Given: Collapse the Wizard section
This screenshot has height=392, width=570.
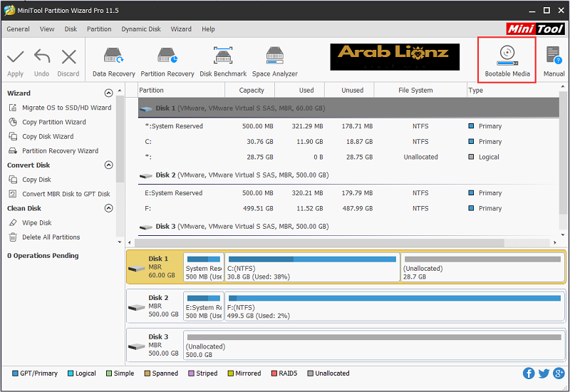Looking at the screenshot, I should point(108,93).
